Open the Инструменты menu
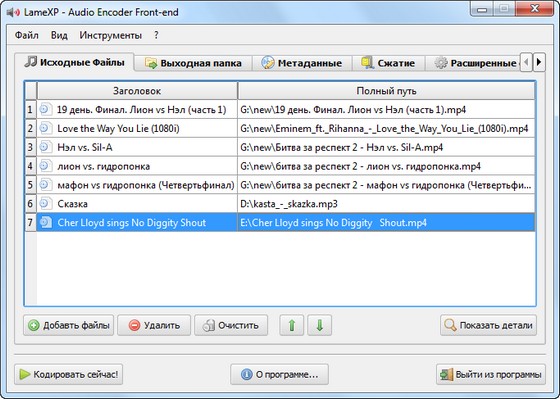The image size is (560, 399). click(x=111, y=35)
